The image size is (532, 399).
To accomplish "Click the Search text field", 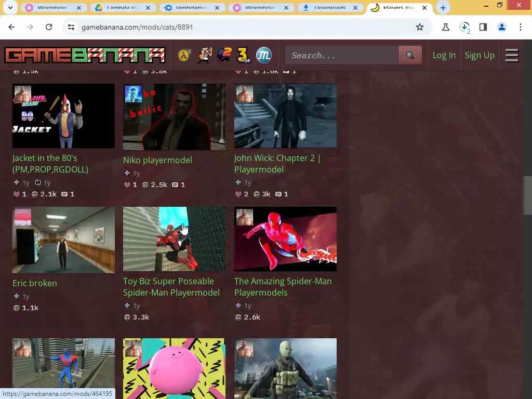I will coord(342,55).
